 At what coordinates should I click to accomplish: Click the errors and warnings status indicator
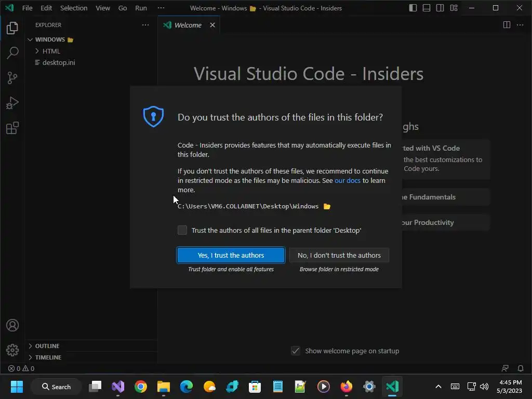[21, 368]
